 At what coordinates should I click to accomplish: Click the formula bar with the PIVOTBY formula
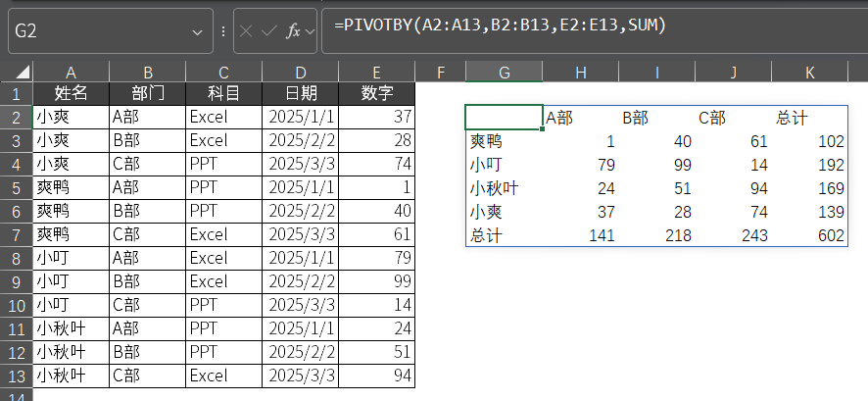[x=595, y=31]
